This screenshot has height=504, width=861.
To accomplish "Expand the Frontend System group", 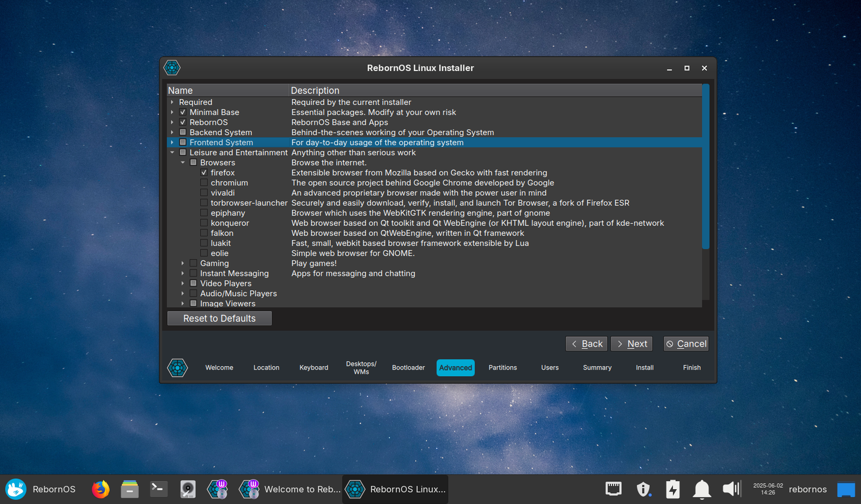I will pyautogui.click(x=173, y=142).
